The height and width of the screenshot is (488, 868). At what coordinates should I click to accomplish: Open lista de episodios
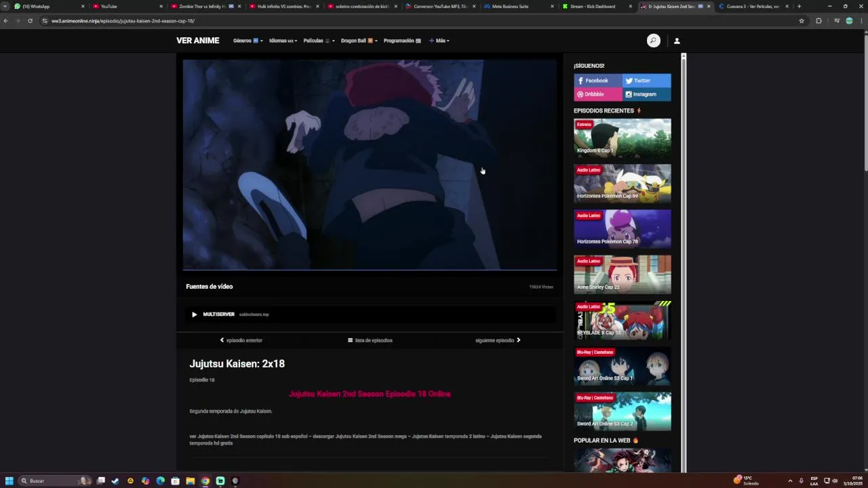click(x=370, y=340)
